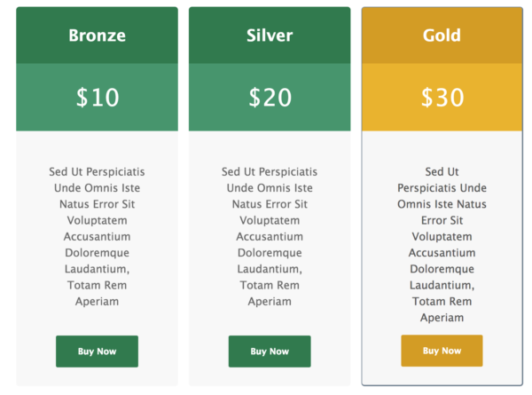The height and width of the screenshot is (395, 532).
Task: Click "Natus Error Sit" in Silver card
Action: [270, 204]
